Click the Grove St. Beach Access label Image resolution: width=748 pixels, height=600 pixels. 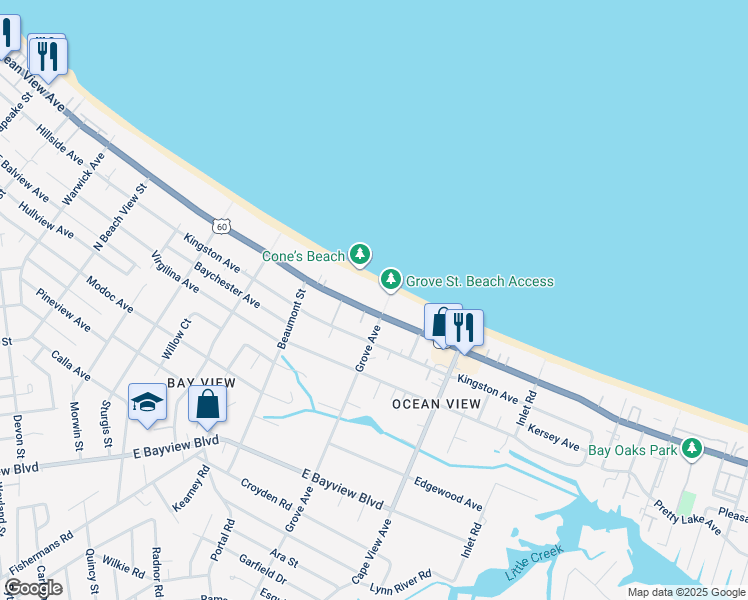pyautogui.click(x=480, y=281)
